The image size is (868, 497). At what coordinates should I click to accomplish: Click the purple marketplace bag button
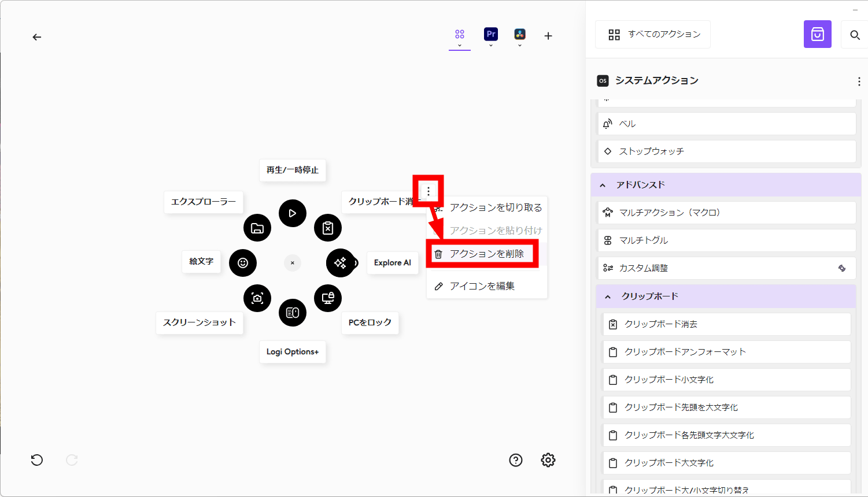817,35
